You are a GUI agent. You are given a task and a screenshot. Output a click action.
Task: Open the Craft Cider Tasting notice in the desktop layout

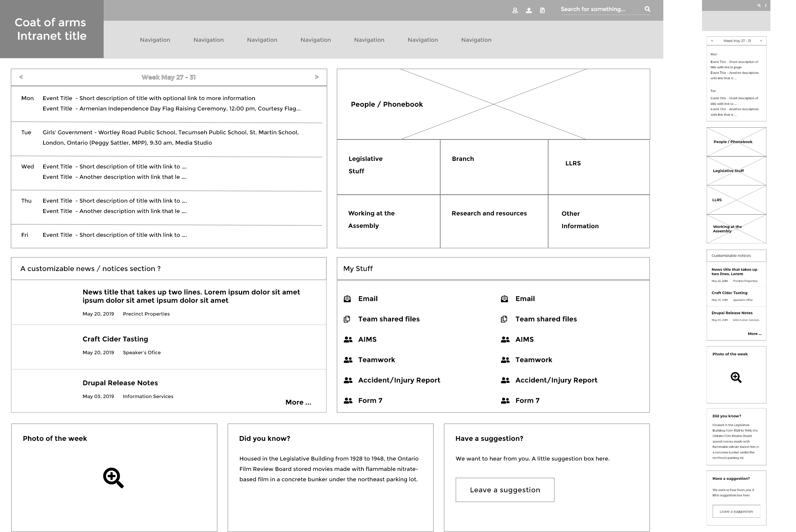(x=115, y=339)
